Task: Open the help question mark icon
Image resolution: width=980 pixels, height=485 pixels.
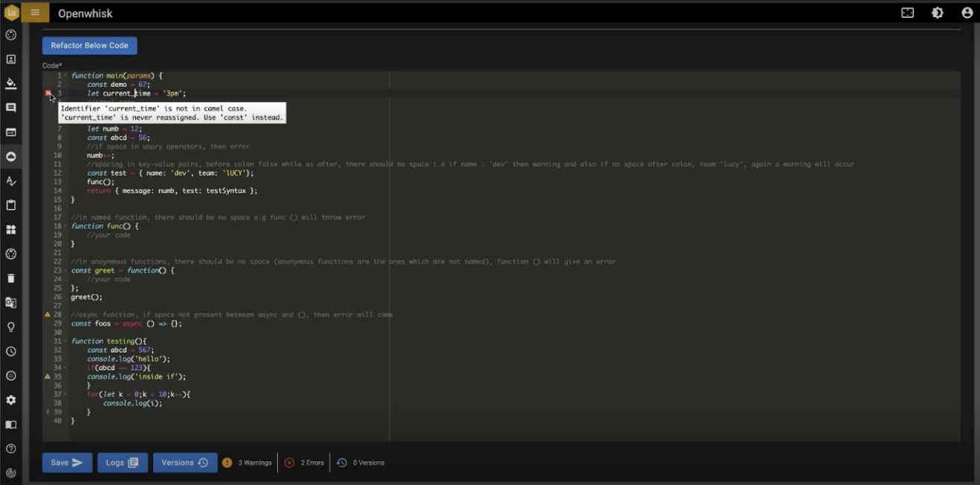Action: (x=11, y=449)
